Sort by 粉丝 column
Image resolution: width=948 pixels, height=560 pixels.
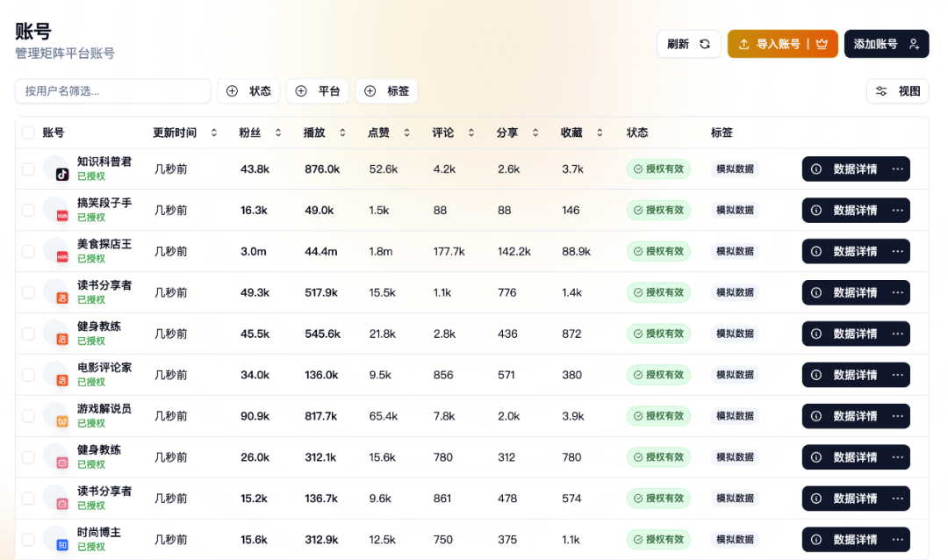260,133
